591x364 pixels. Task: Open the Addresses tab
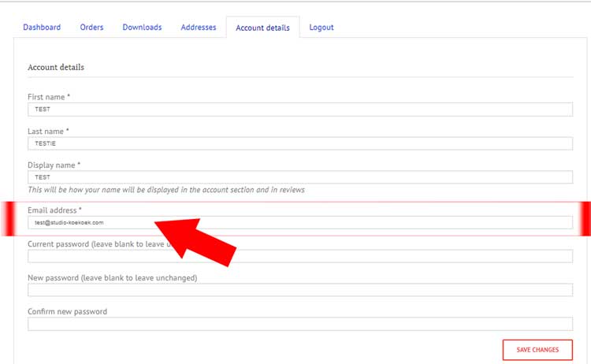[198, 28]
